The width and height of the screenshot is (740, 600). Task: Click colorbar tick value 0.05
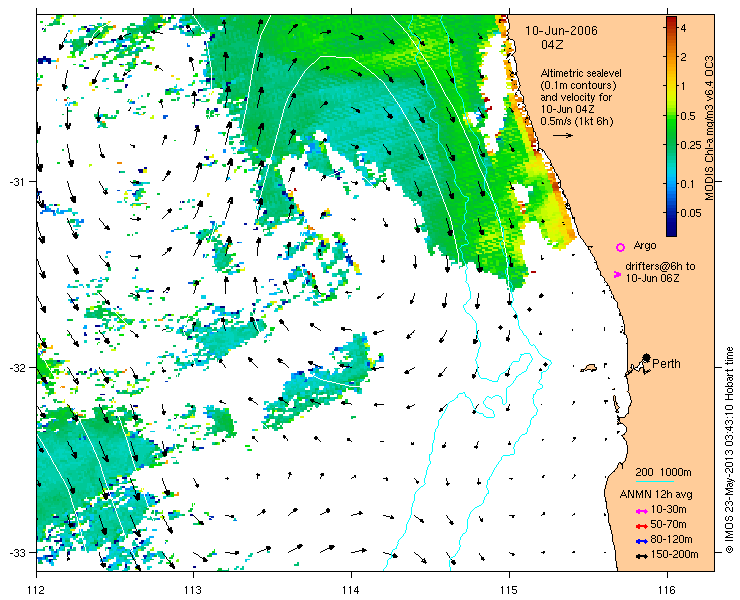[690, 213]
